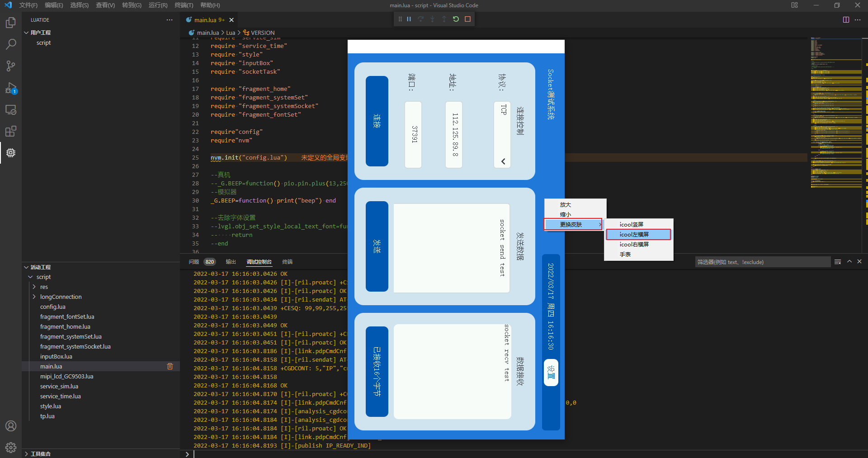Maximize the bottom panel chevron
The width and height of the screenshot is (868, 458).
(849, 261)
